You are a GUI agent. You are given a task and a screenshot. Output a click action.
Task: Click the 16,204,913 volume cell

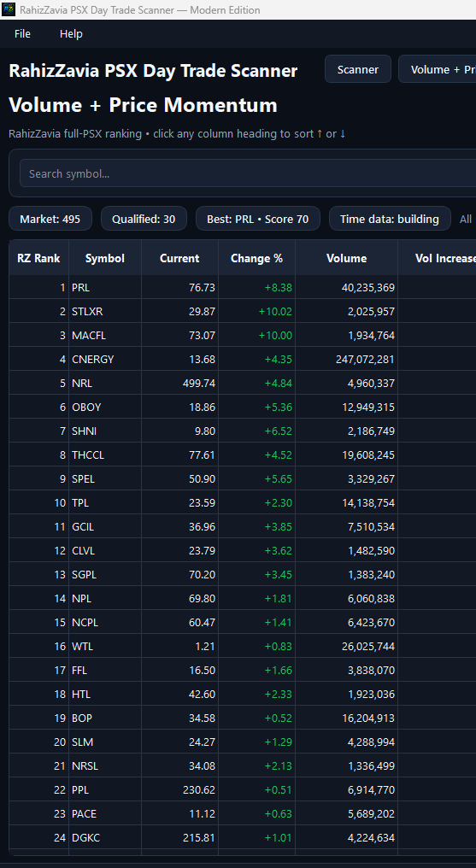[x=346, y=718]
